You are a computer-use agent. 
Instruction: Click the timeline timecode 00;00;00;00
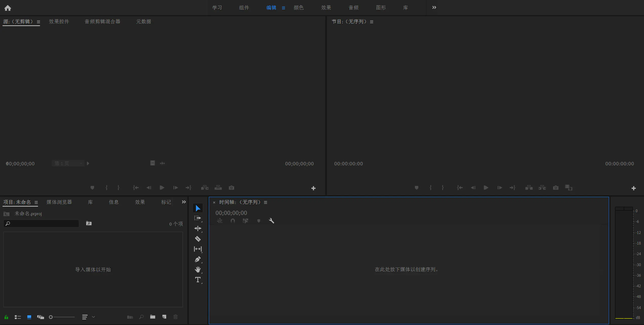(231, 213)
